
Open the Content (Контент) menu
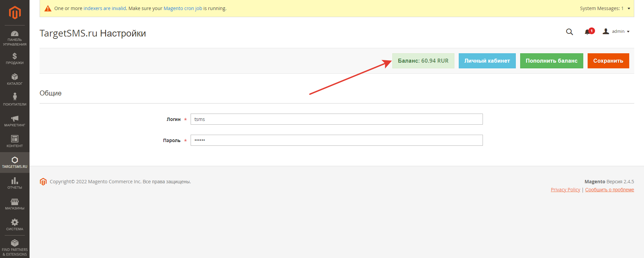click(15, 142)
